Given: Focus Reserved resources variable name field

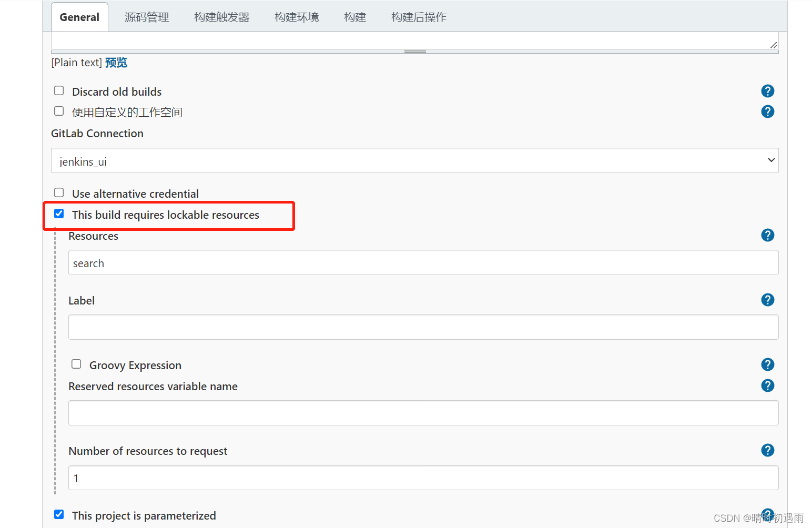Looking at the screenshot, I should click(x=423, y=413).
